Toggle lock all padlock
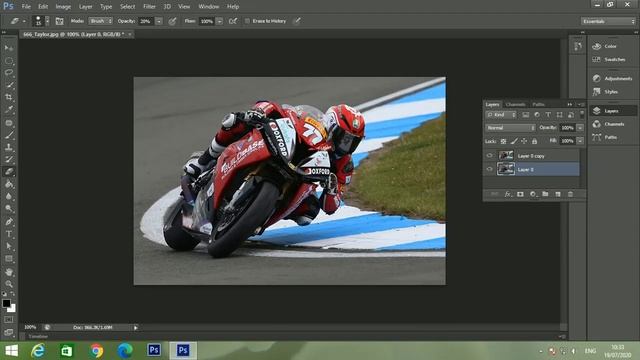The height and width of the screenshot is (360, 640). tap(534, 141)
